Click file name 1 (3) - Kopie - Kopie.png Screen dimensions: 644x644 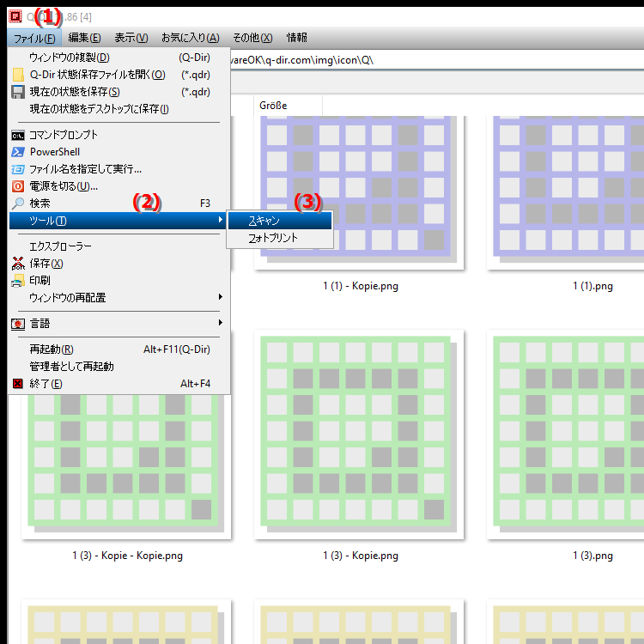point(128,556)
